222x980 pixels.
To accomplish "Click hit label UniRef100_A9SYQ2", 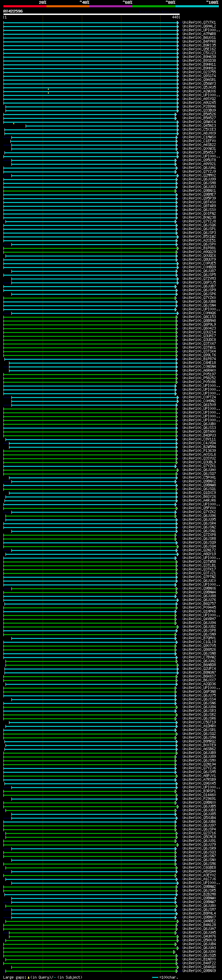I will [199, 99].
